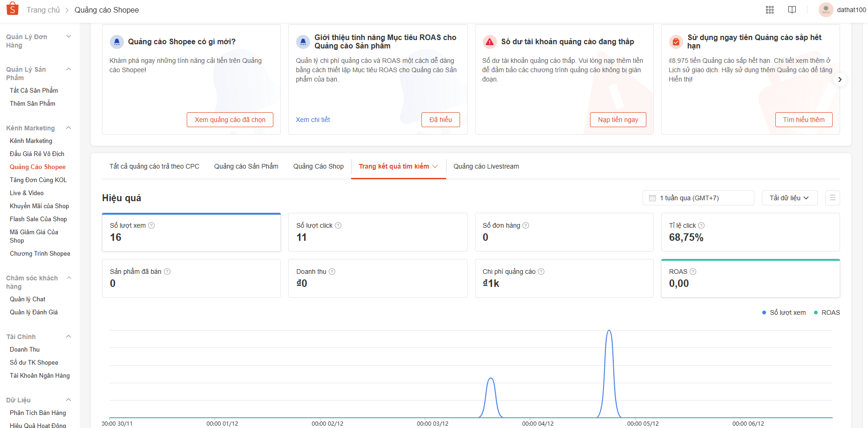Toggle Số lượt xem chart legend
The image size is (868, 428).
(x=784, y=313)
